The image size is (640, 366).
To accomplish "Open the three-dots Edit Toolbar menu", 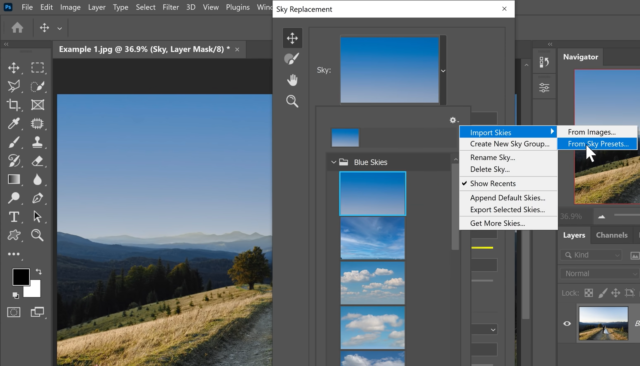I will click(x=13, y=254).
